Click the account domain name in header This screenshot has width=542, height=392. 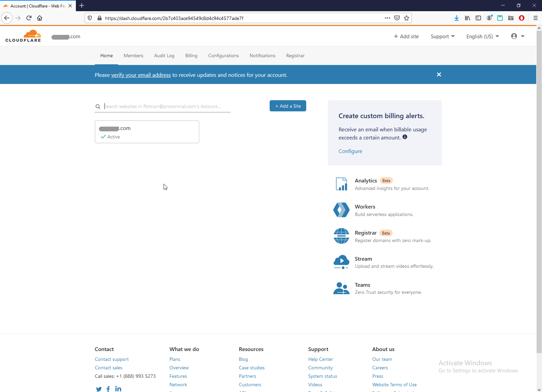66,37
